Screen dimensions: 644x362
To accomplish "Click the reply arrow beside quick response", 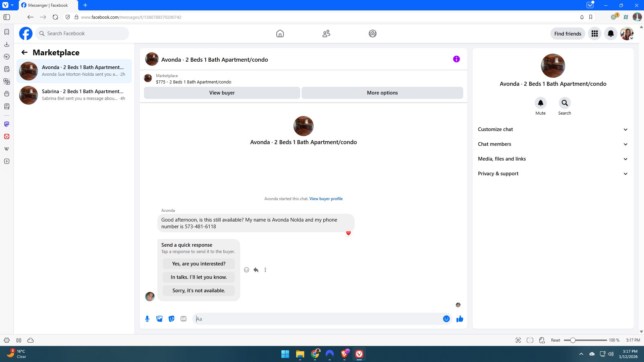I will tap(256, 270).
